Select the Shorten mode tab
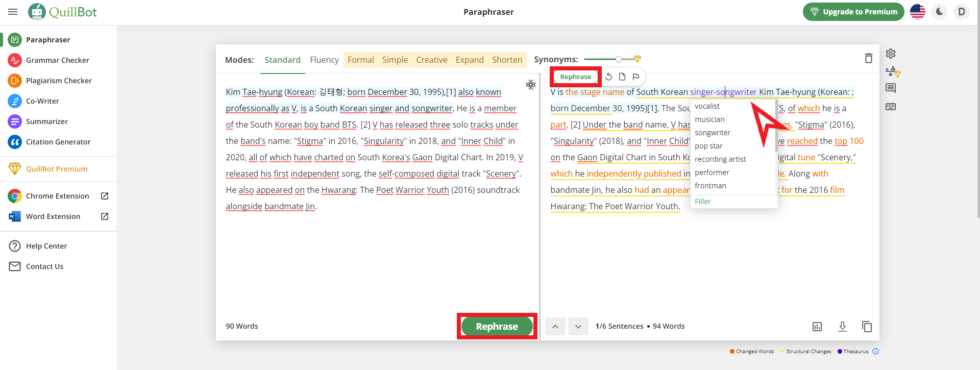 click(507, 60)
